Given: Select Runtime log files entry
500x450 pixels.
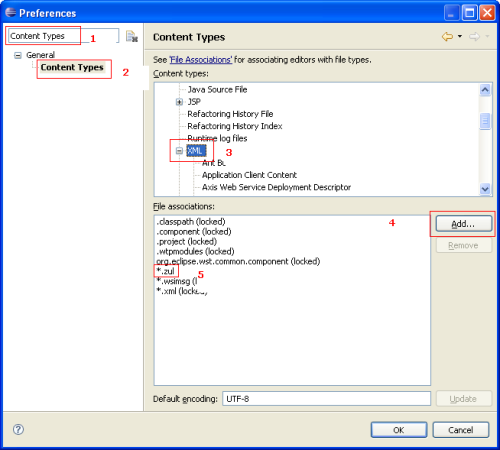Looking at the screenshot, I should 217,138.
